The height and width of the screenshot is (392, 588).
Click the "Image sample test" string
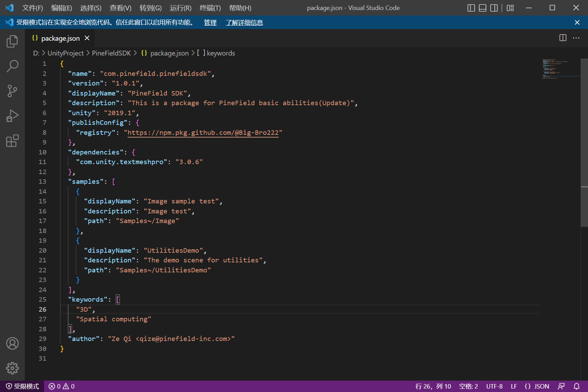(181, 201)
